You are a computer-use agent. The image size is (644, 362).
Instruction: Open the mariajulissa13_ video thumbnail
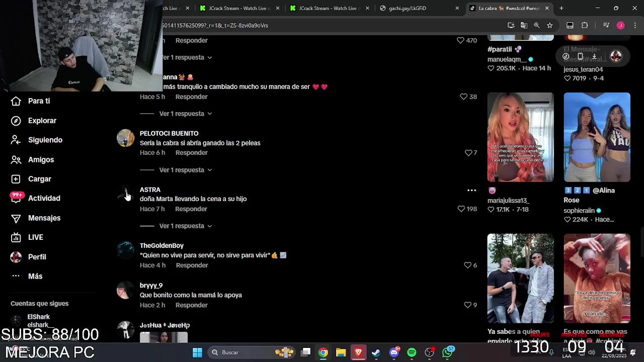pos(520,137)
